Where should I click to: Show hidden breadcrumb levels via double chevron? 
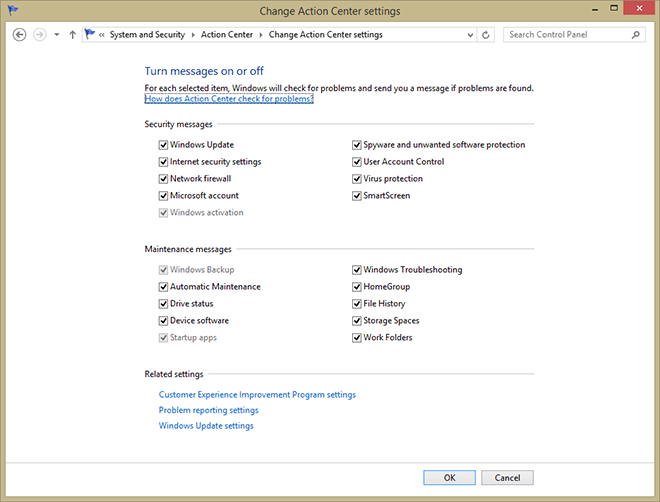pos(101,35)
